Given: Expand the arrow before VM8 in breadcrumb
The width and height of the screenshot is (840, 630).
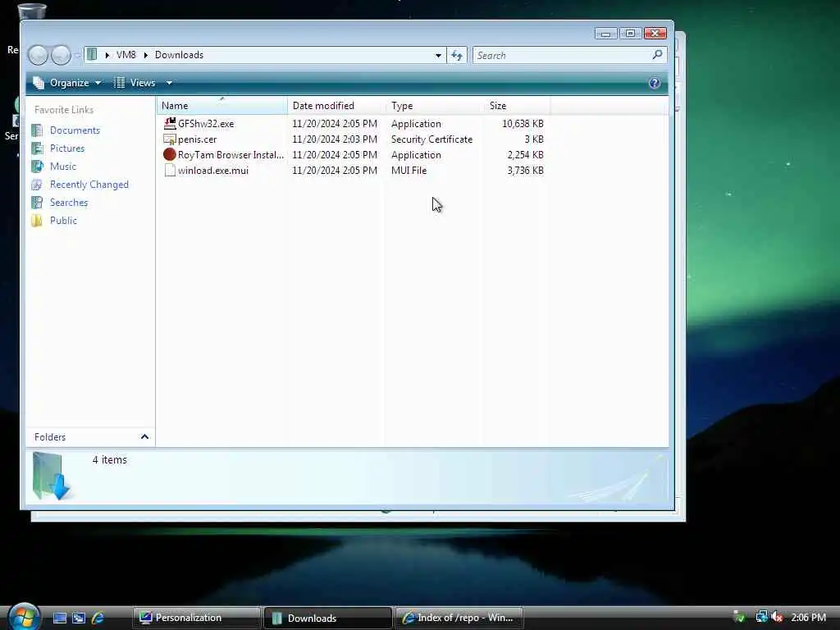Looking at the screenshot, I should 107,55.
